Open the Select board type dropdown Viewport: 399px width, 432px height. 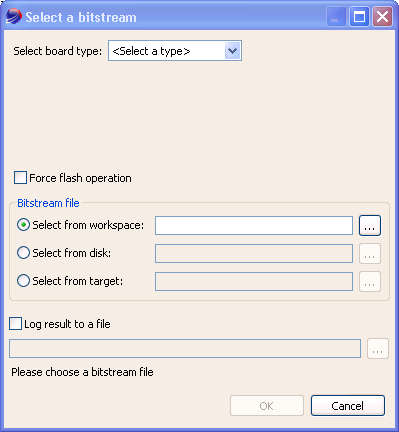click(175, 51)
